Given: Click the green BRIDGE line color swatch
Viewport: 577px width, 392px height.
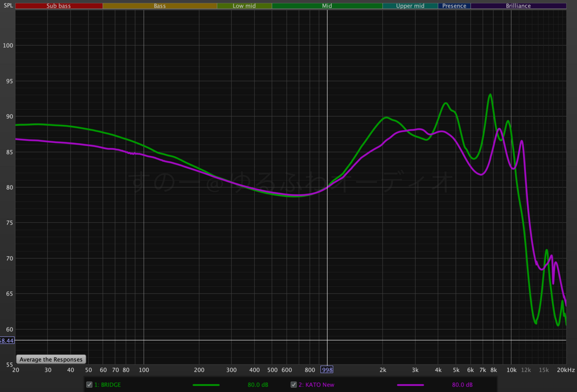Looking at the screenshot, I should [x=206, y=385].
